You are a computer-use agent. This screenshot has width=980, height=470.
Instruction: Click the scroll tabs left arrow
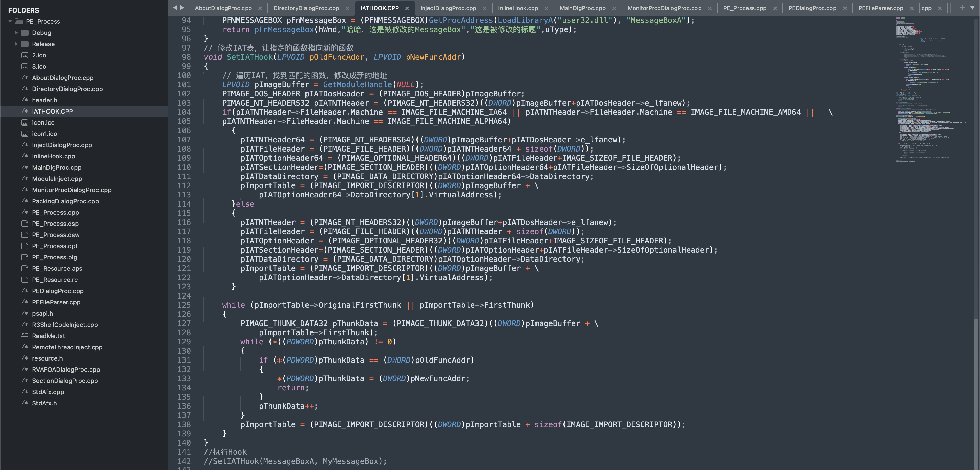click(x=175, y=8)
